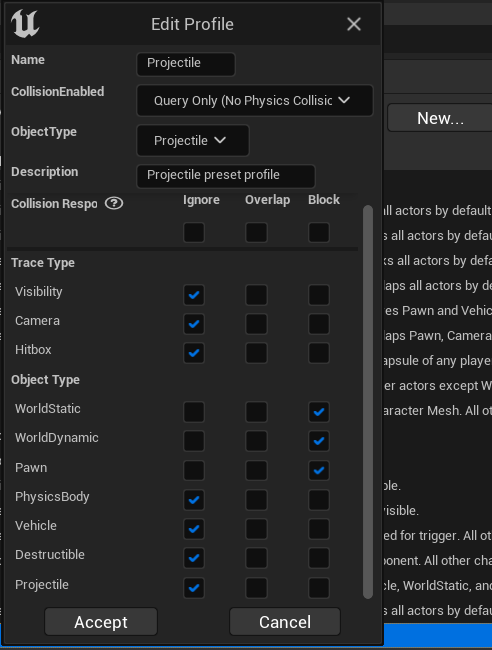
Task: Click the Collision Responses help question-mark icon
Action: coord(114,204)
